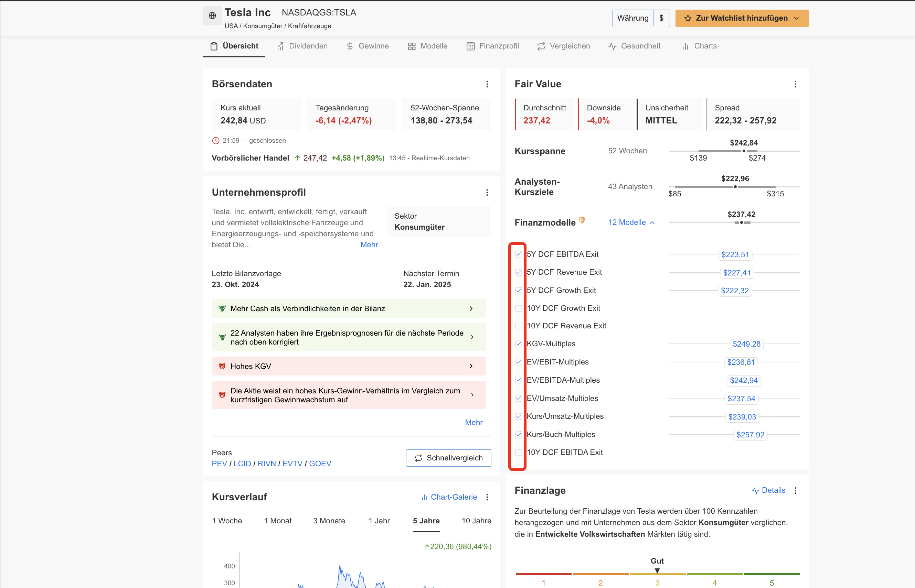This screenshot has height=588, width=915.
Task: Uncheck the EV/EBIT-Multiples model
Action: 519,362
